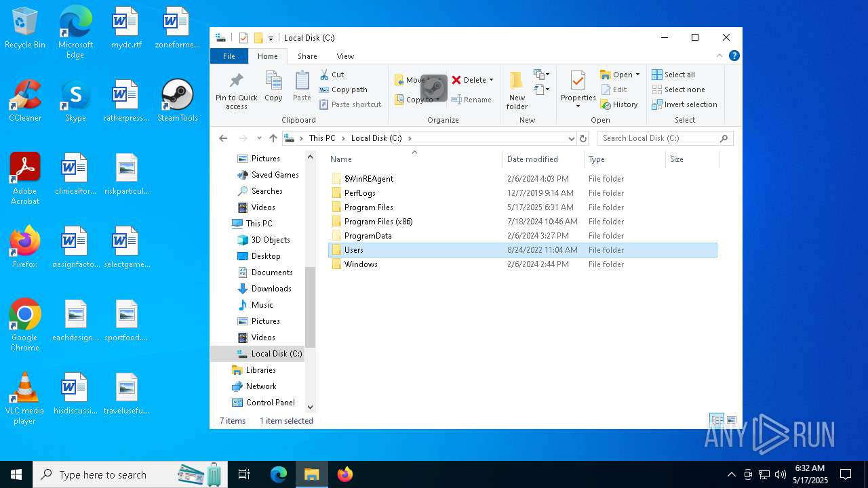Sort by Date modified column header

click(x=544, y=159)
